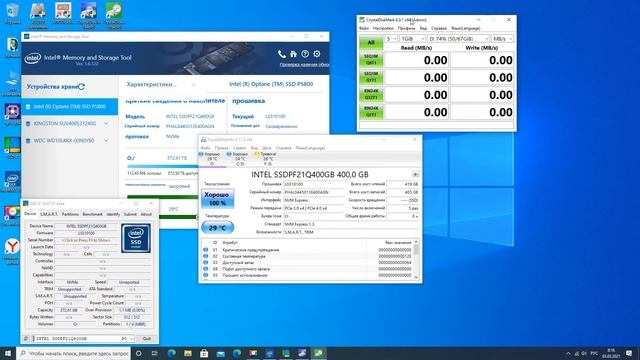Open Профиль menu in CrystalDiskMark

click(406, 28)
